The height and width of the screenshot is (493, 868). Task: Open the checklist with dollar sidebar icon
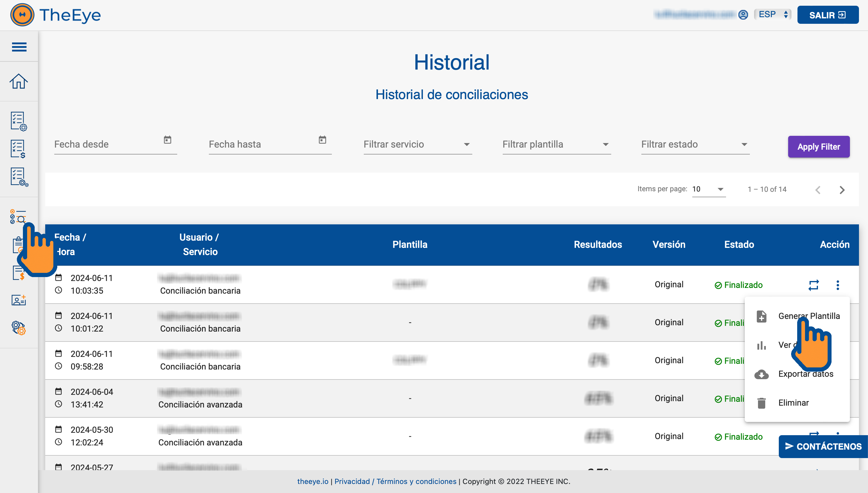18,149
